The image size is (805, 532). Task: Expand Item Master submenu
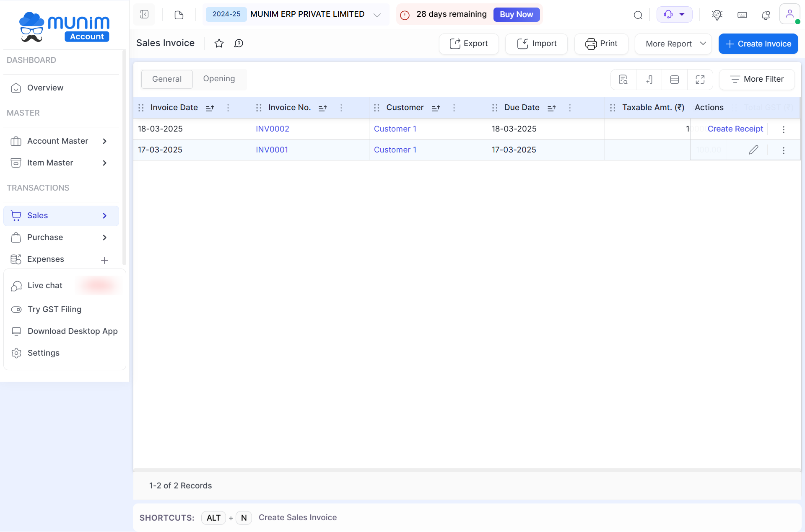[105, 163]
